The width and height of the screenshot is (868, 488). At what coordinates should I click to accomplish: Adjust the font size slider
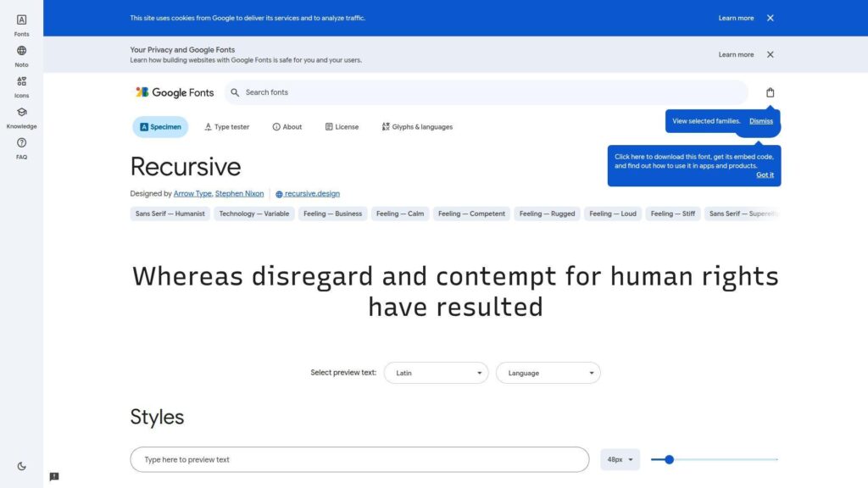(669, 459)
